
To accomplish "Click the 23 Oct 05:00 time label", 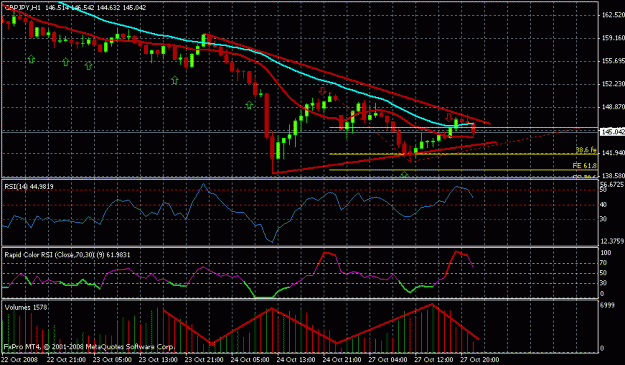I will point(112,359).
